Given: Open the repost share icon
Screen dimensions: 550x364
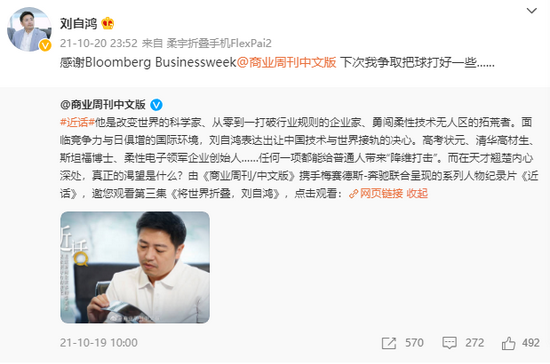Looking at the screenshot, I should pos(389,343).
